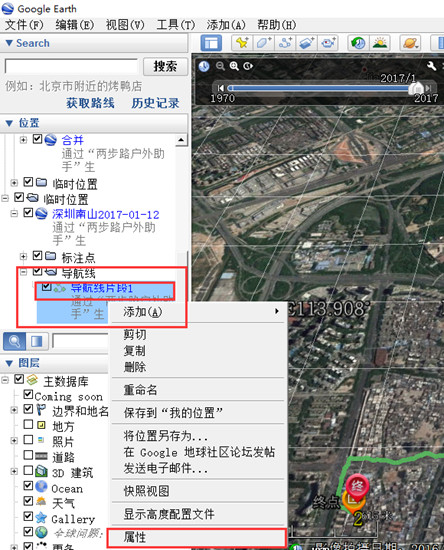Collapse the 图层 panel header
This screenshot has width=444, height=550.
(54, 363)
